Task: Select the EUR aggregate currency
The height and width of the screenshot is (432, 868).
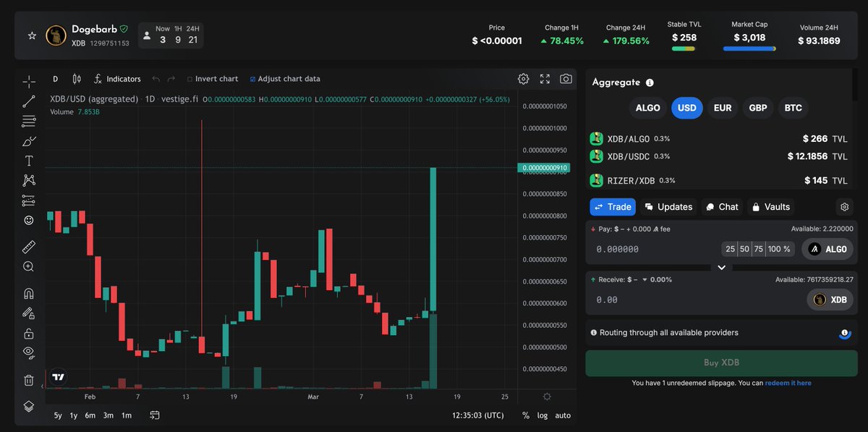Action: point(723,108)
